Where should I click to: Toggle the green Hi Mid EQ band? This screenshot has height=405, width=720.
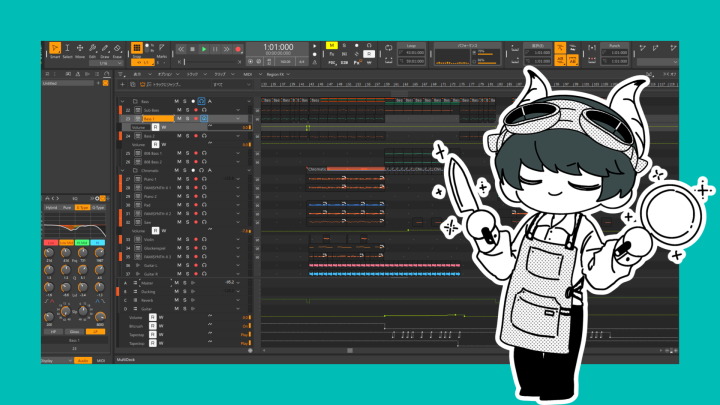82,242
